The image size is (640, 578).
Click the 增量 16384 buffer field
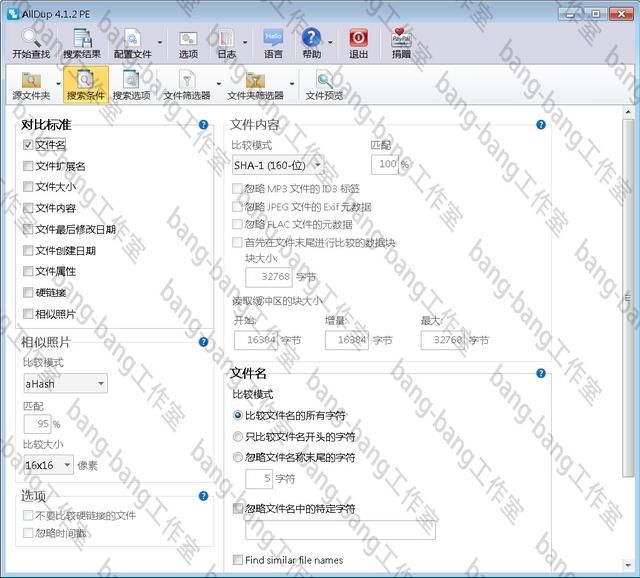pos(347,340)
